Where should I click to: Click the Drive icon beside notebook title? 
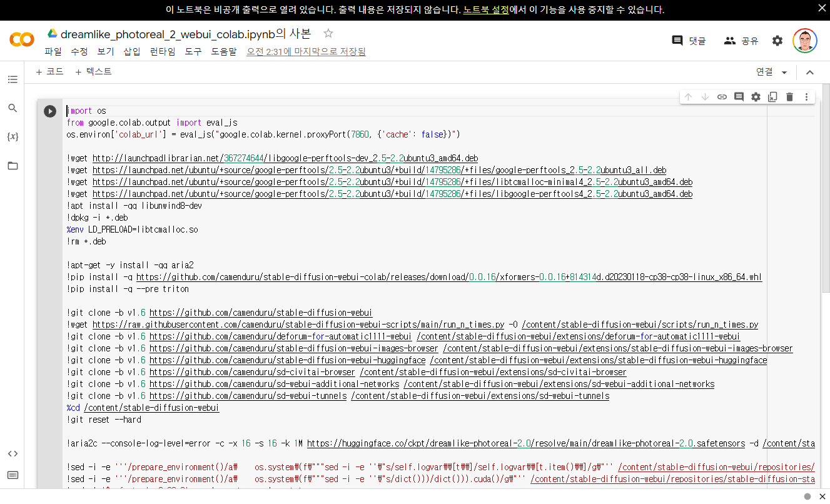pos(53,34)
